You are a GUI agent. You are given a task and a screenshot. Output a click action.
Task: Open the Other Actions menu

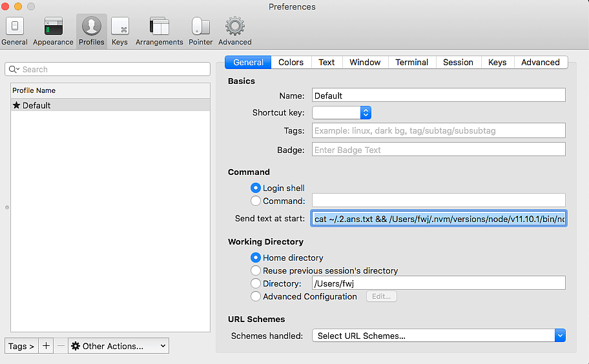click(x=118, y=346)
